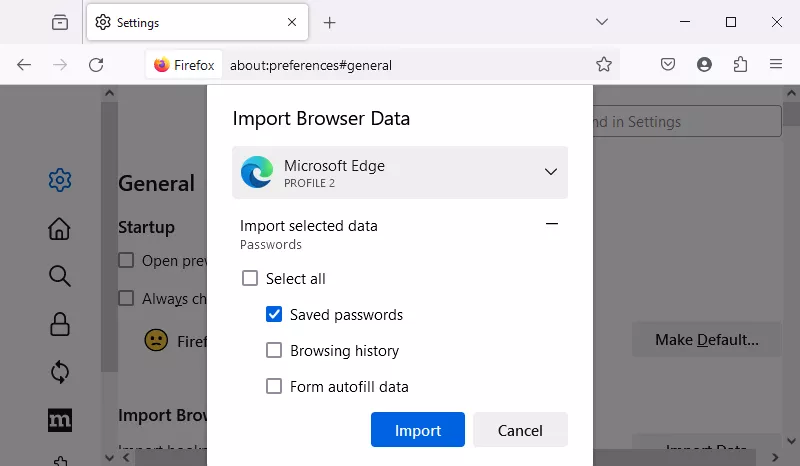
Task: Click the Firefox identity icon in address bar
Action: point(184,65)
